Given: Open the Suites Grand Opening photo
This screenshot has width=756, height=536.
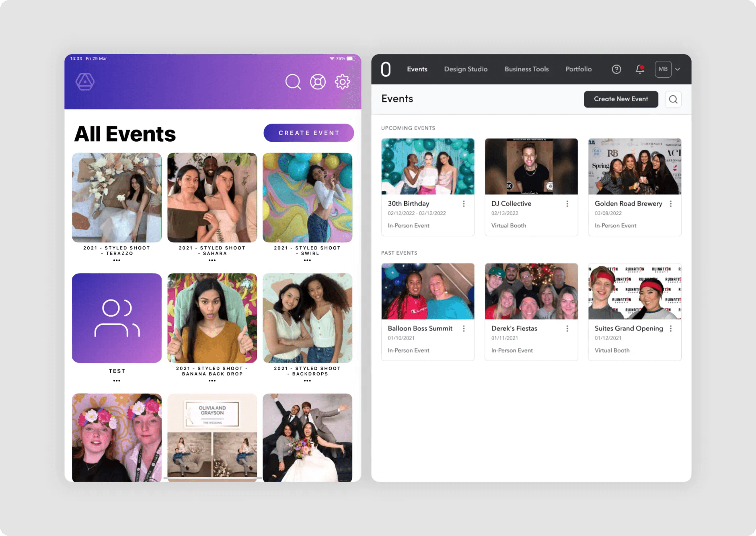Looking at the screenshot, I should click(x=635, y=291).
